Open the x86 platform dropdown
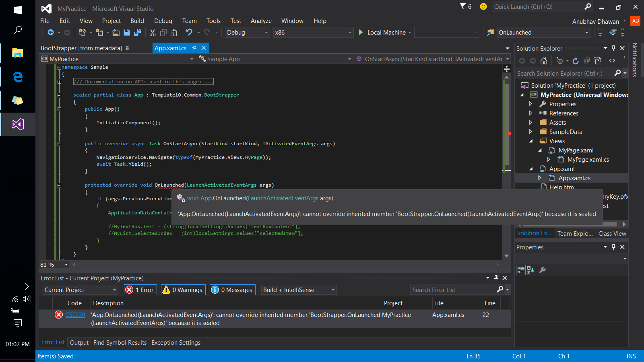Image resolution: width=644 pixels, height=362 pixels. click(313, 33)
